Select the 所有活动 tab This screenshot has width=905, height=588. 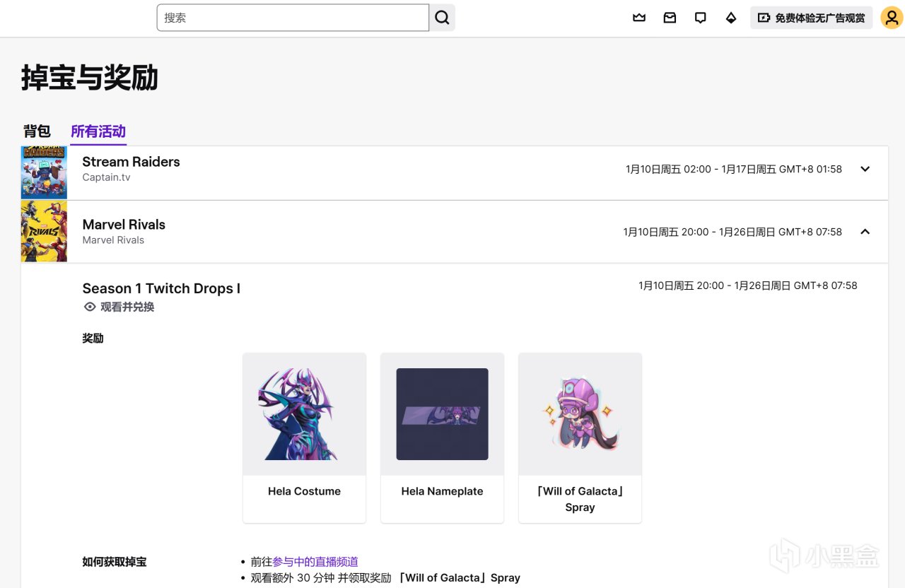(x=98, y=131)
